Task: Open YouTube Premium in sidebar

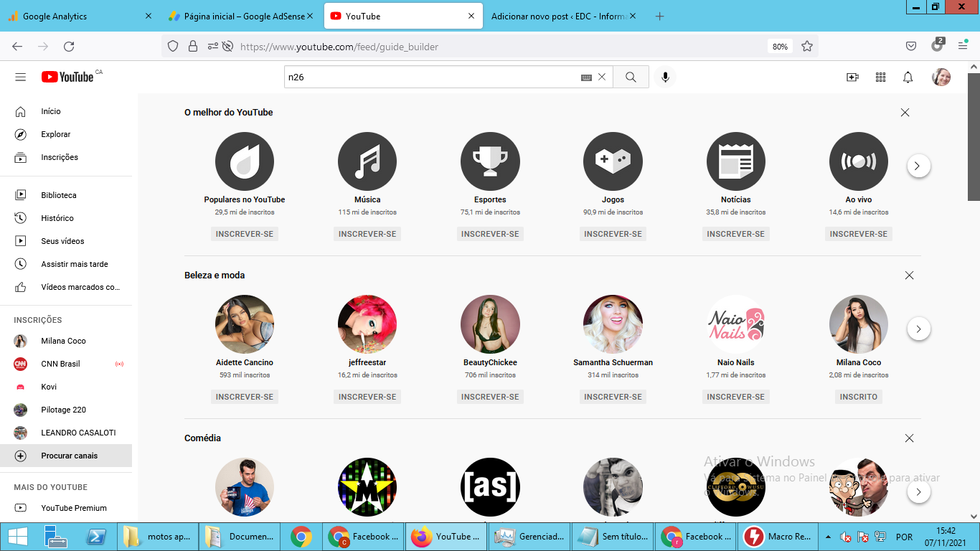Action: point(66,508)
